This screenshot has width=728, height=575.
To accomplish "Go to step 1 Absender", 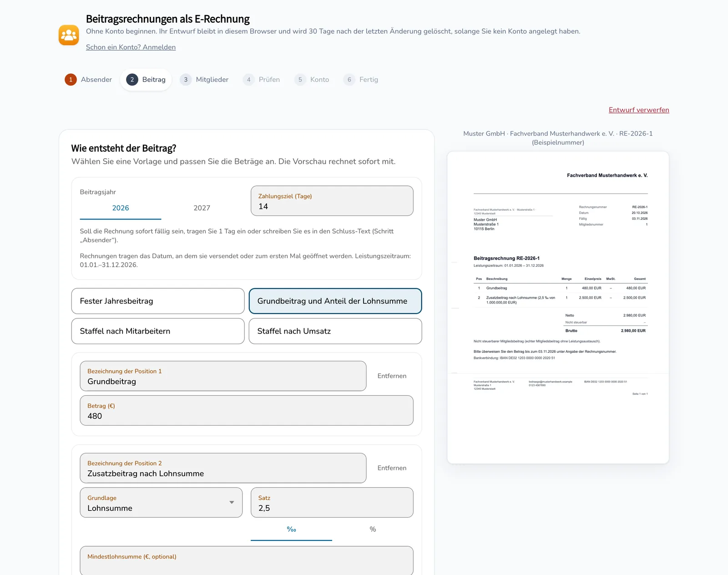I will pos(88,80).
